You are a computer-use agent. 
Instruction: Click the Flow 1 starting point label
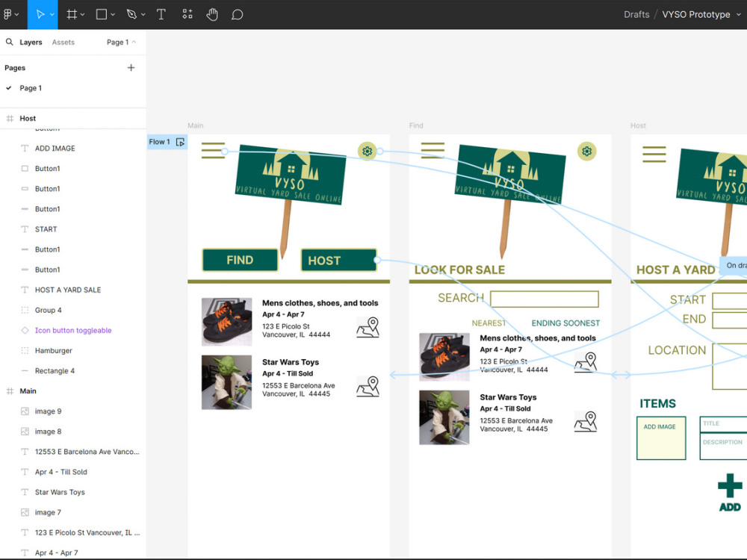pyautogui.click(x=159, y=142)
